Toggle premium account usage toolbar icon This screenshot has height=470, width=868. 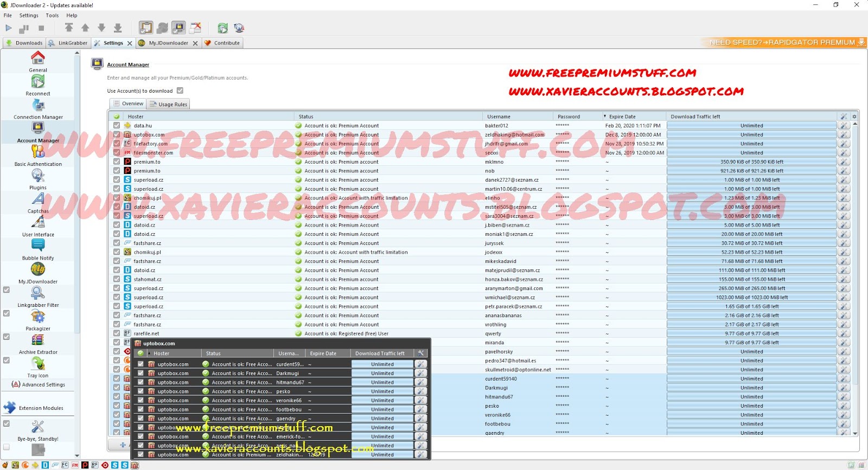pyautogui.click(x=178, y=28)
